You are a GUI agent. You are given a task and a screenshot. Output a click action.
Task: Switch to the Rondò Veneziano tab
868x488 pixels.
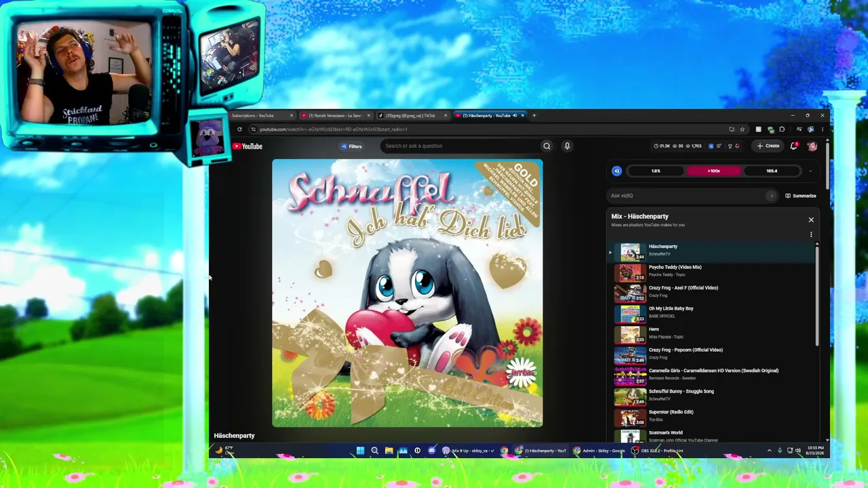point(336,115)
